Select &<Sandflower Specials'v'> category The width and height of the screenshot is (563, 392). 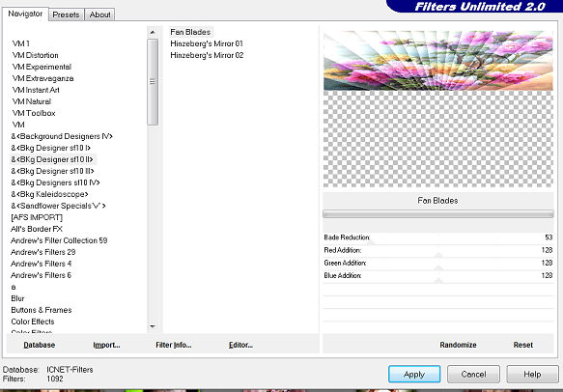pos(58,206)
